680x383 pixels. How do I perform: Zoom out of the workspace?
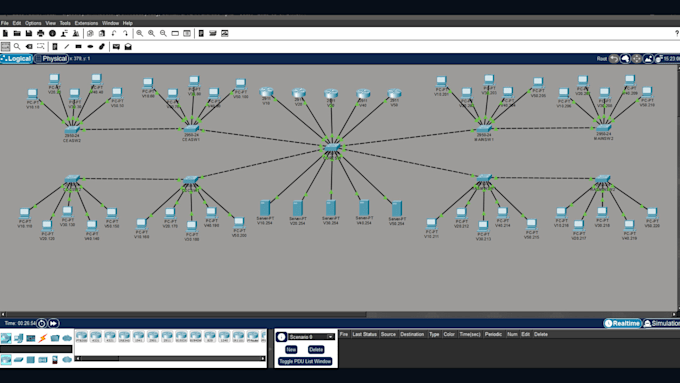click(x=163, y=33)
